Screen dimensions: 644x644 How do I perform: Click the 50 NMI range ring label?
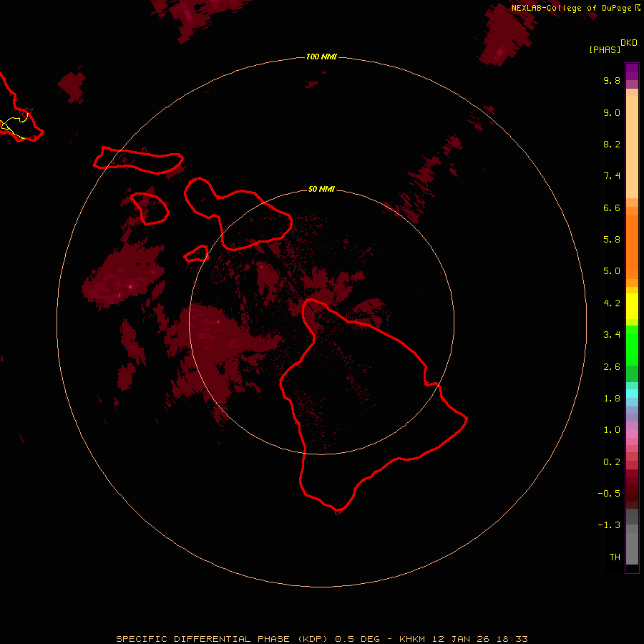coord(321,189)
